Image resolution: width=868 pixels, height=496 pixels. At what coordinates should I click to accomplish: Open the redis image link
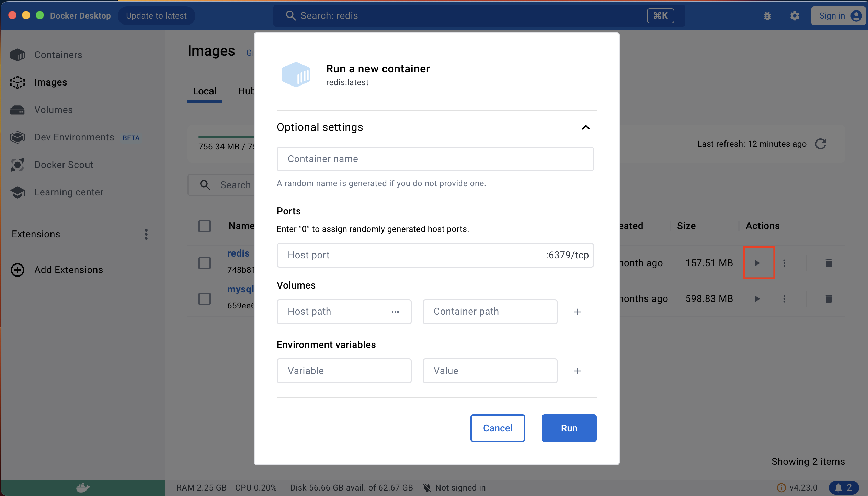(x=238, y=253)
